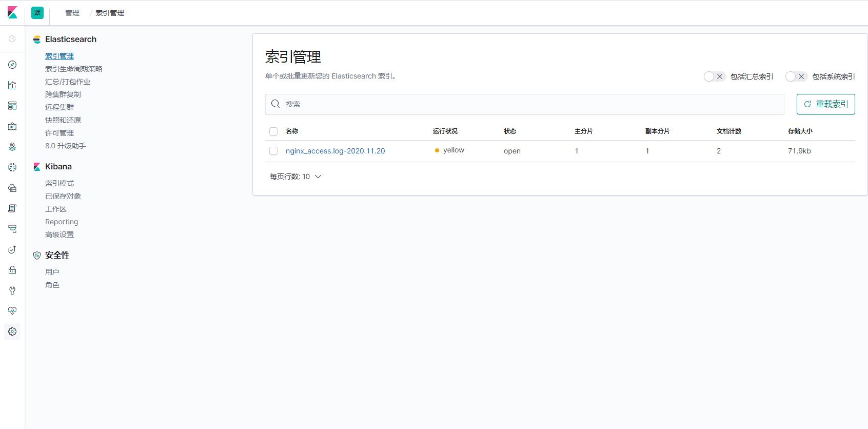Open Dashboard icon in sidebar
868x429 pixels.
click(12, 106)
